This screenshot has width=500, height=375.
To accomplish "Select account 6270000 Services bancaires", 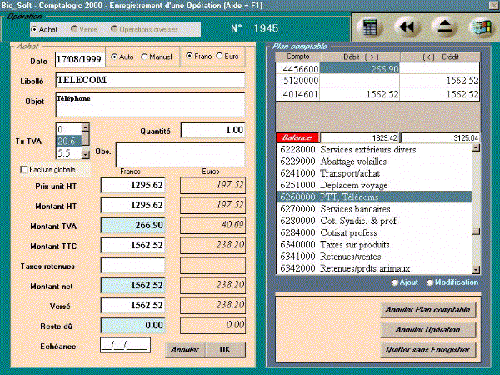I will click(x=374, y=209).
